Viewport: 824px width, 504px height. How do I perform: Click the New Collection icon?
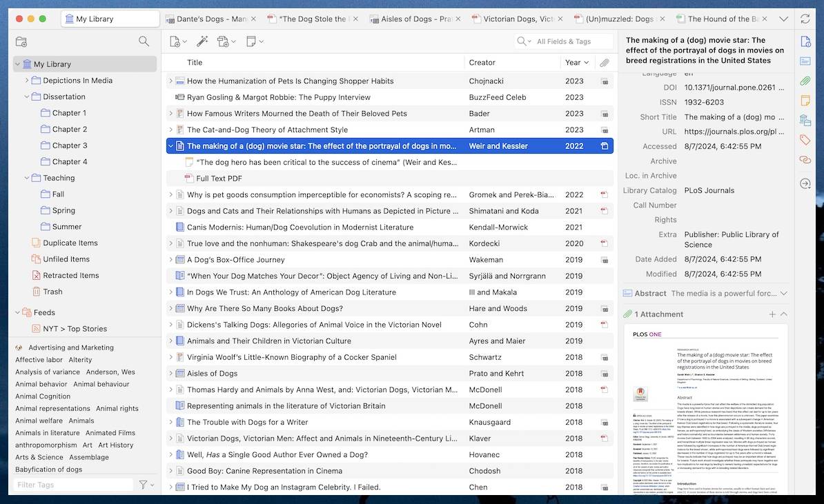21,41
